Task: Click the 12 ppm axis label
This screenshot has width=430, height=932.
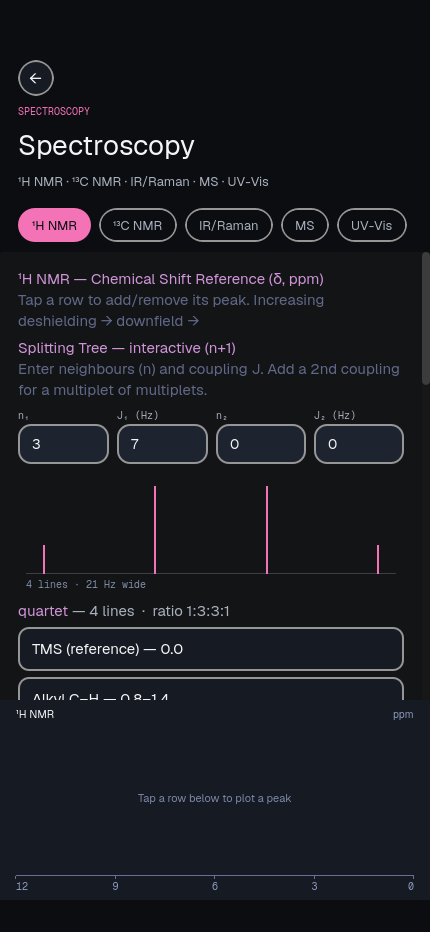Action: 22,886
